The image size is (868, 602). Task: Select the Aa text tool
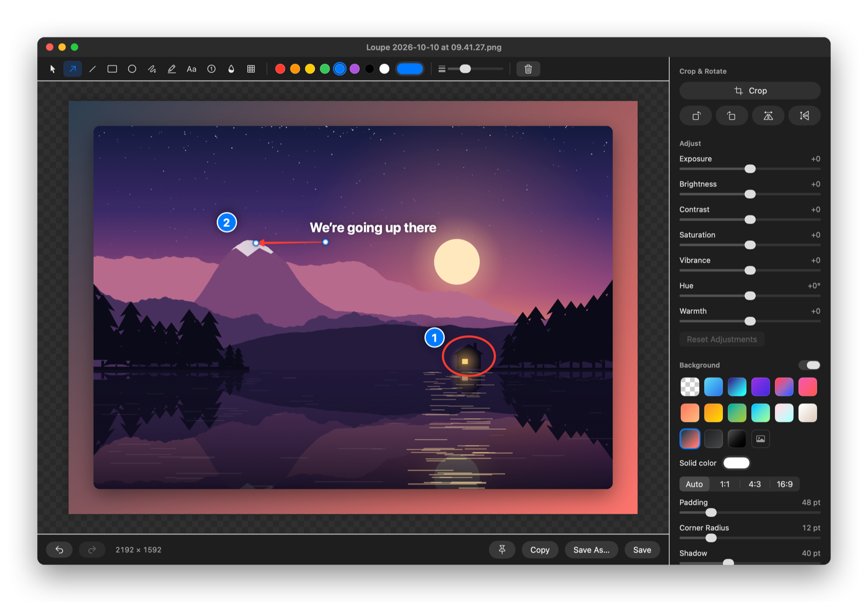point(191,69)
